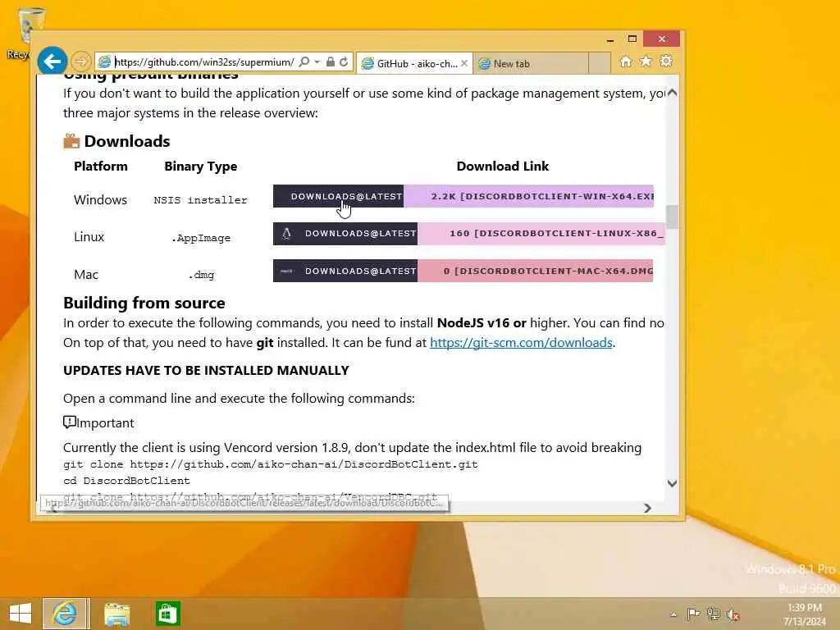840x630 pixels.
Task: Click the 'Mac' platform cell
Action: pos(85,274)
